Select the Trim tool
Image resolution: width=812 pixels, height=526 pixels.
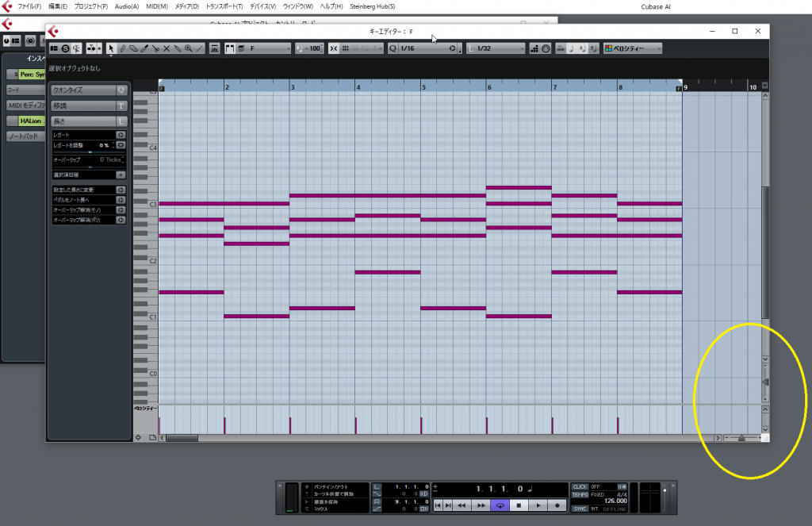point(144,48)
